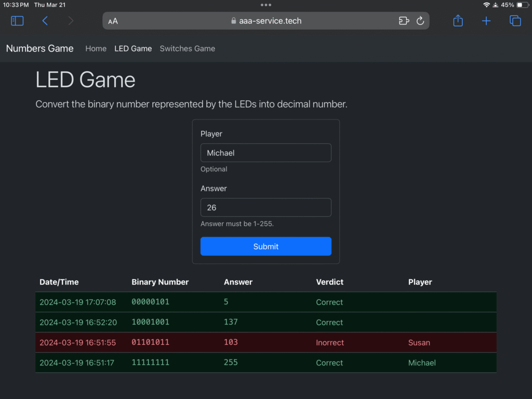Viewport: 532px width, 399px height.
Task: Click the Answer input containing 26
Action: (266, 207)
